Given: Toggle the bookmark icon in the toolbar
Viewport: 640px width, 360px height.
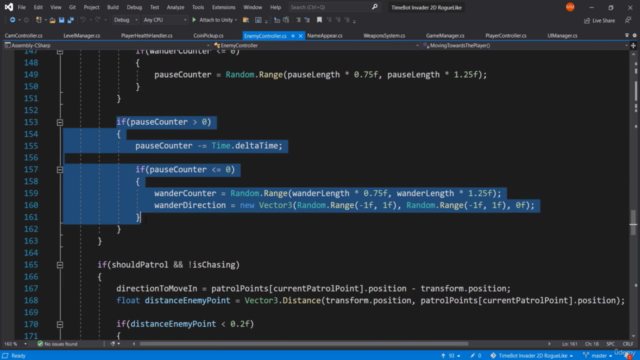Looking at the screenshot, I should 319,20.
